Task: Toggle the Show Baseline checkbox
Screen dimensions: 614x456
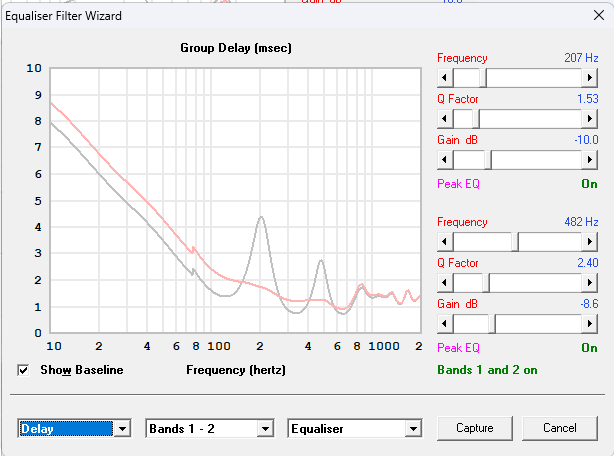Action: tap(23, 370)
